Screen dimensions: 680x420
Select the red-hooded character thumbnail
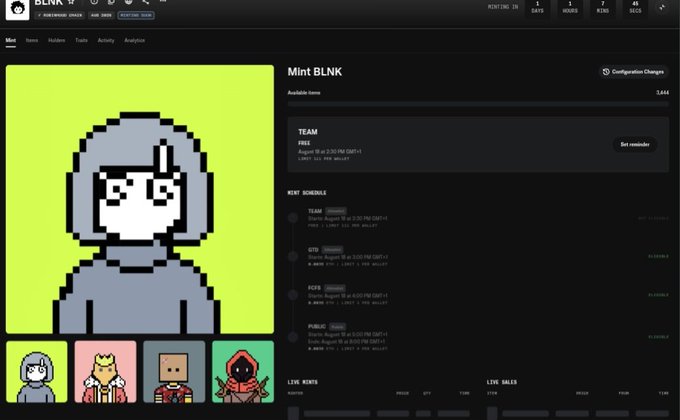click(x=243, y=372)
